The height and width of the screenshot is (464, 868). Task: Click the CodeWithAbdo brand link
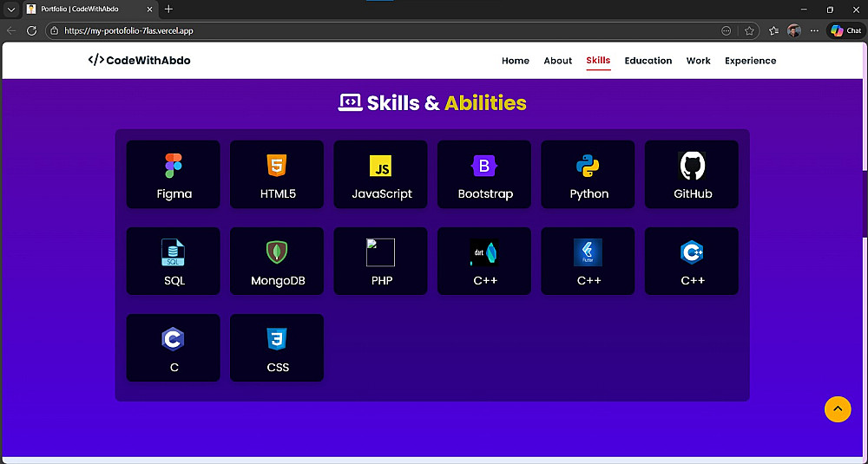tap(139, 61)
